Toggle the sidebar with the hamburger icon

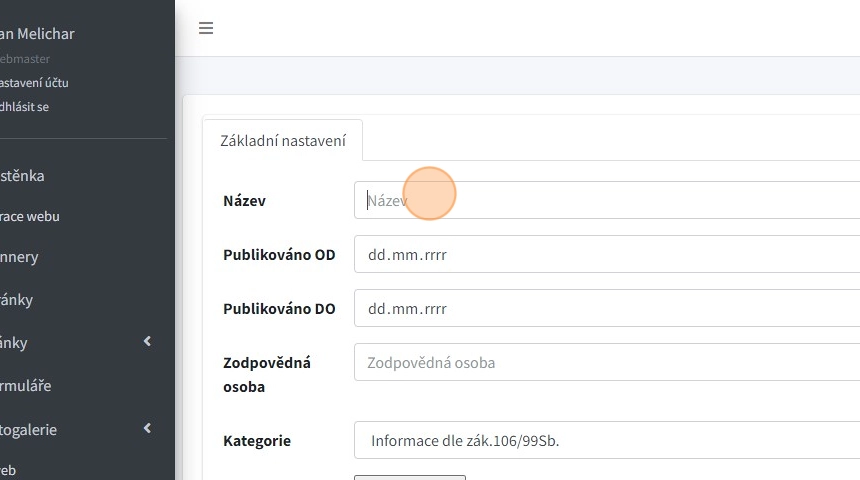pos(206,28)
